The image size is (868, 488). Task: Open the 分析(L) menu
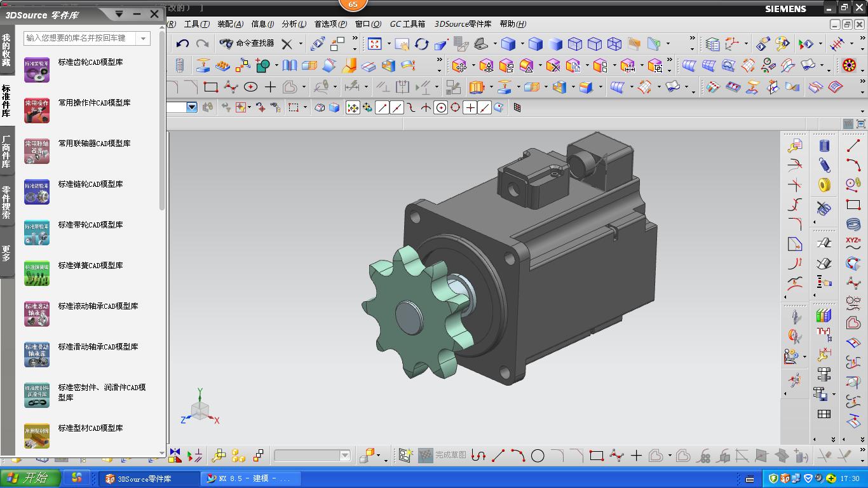(x=294, y=24)
